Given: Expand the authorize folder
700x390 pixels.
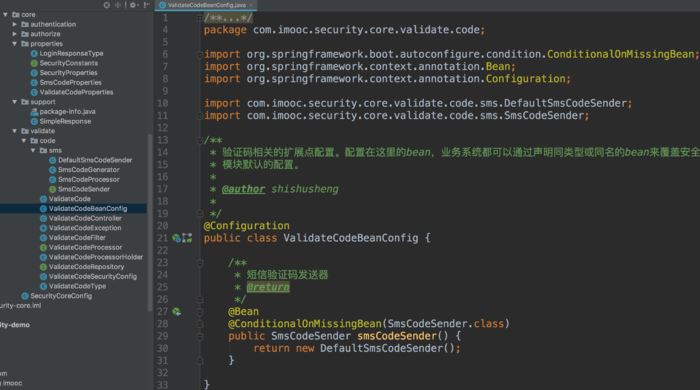Looking at the screenshot, I should coord(15,34).
